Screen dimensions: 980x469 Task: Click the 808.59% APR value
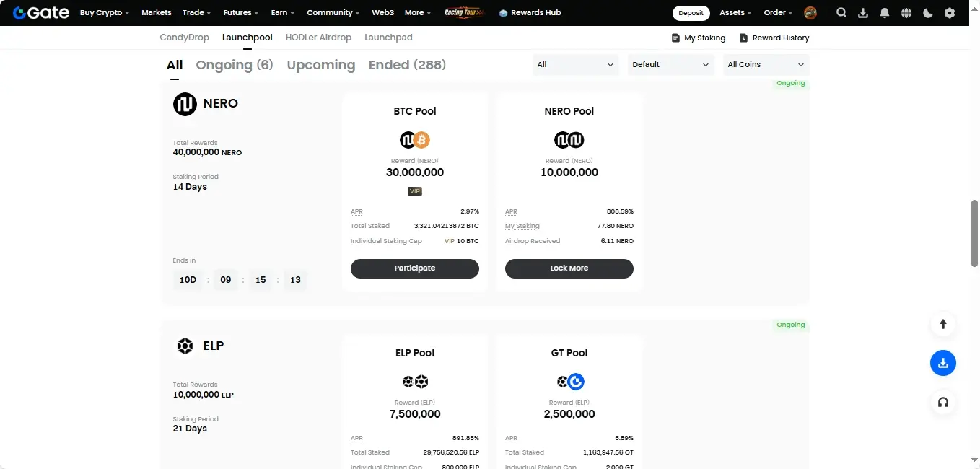[x=621, y=211]
